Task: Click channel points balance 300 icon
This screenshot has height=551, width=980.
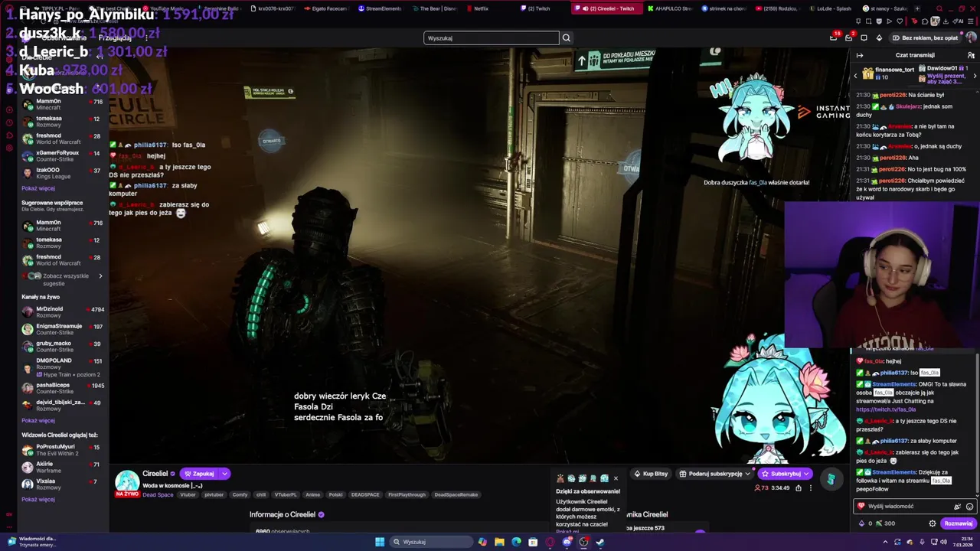Action: (879, 523)
